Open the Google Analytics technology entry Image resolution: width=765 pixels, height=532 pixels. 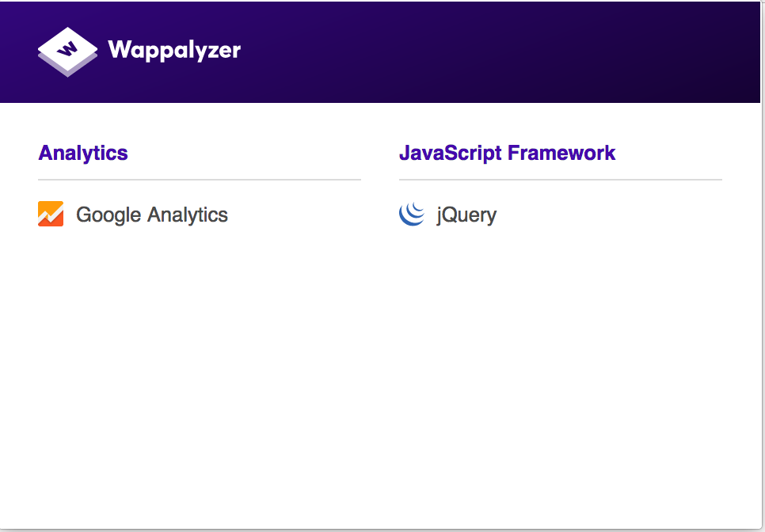coord(133,215)
